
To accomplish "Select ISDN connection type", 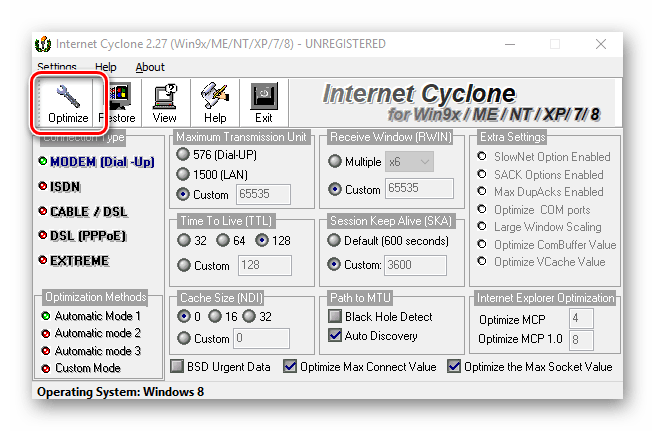I will (x=59, y=186).
